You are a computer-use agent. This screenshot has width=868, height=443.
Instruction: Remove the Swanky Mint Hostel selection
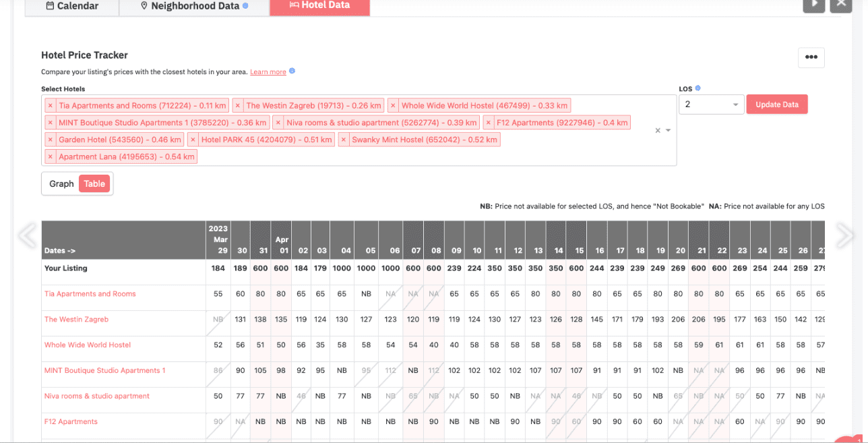tap(344, 139)
